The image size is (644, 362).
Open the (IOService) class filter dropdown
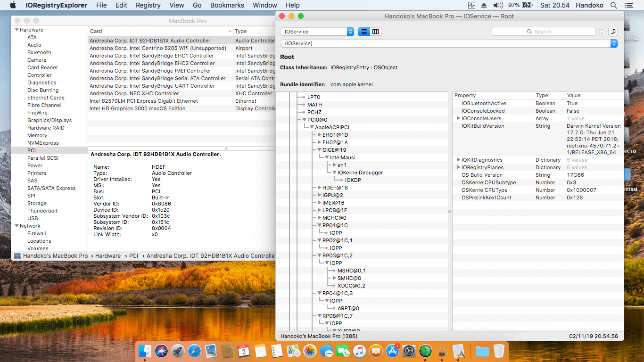tap(449, 43)
